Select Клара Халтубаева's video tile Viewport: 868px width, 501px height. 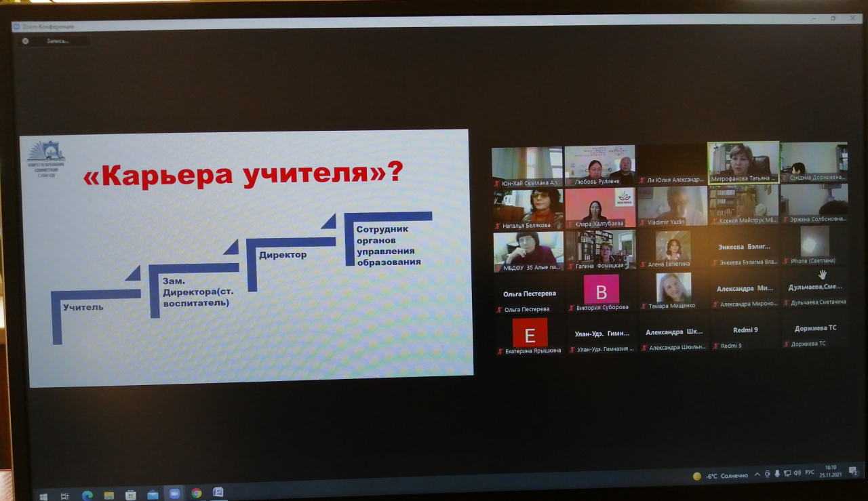click(x=600, y=207)
